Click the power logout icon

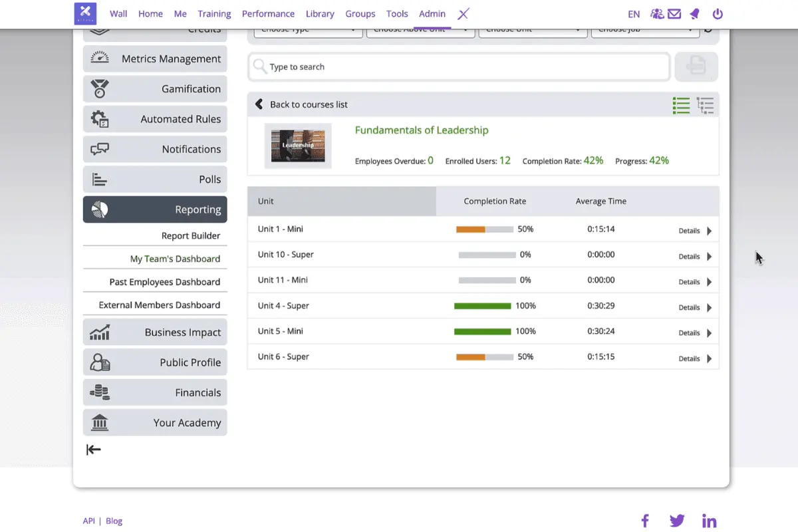coord(718,13)
